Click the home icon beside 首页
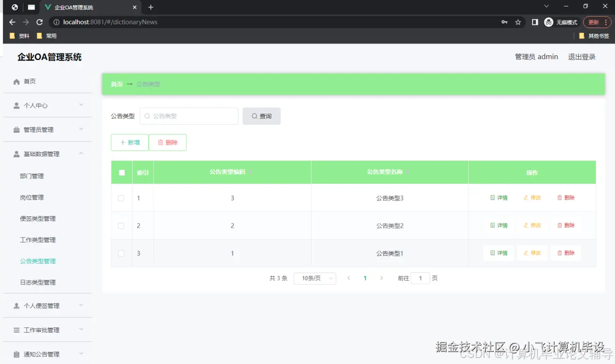This screenshot has height=364, width=615. click(x=17, y=81)
